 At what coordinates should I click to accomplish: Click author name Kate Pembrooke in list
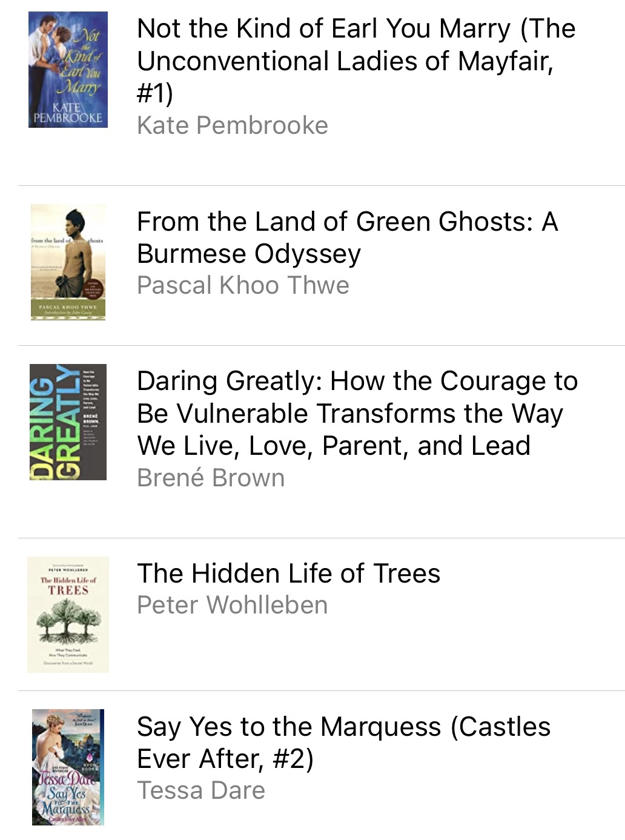pyautogui.click(x=233, y=125)
